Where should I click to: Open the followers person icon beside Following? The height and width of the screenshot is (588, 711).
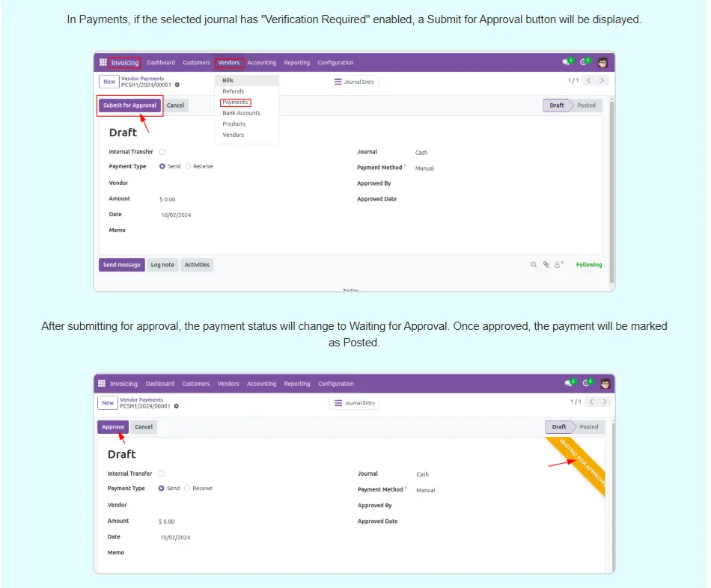pyautogui.click(x=558, y=265)
